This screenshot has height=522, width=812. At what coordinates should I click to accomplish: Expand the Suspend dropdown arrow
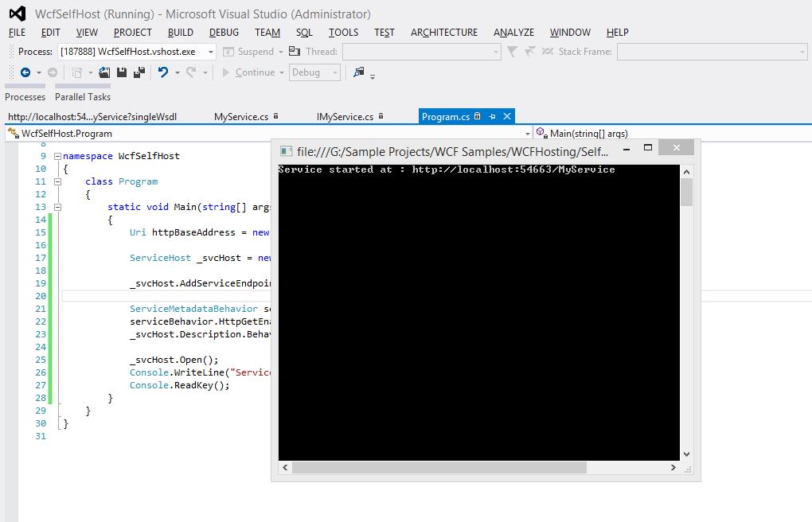[x=281, y=52]
